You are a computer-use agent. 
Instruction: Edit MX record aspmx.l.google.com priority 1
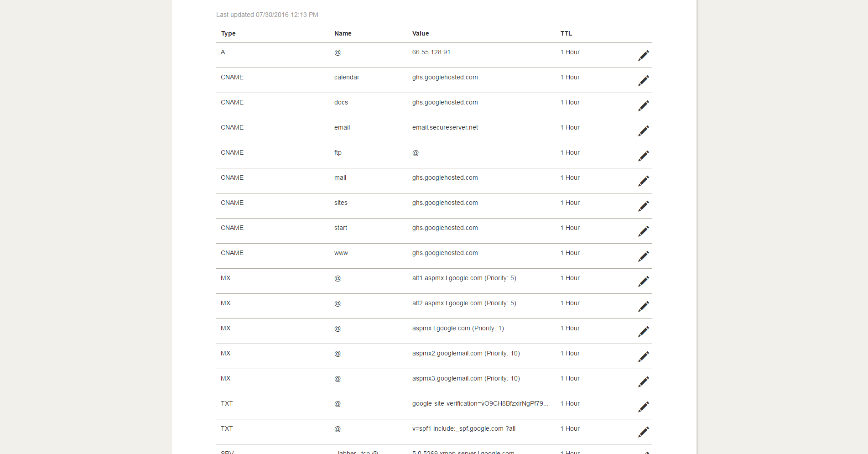click(644, 332)
